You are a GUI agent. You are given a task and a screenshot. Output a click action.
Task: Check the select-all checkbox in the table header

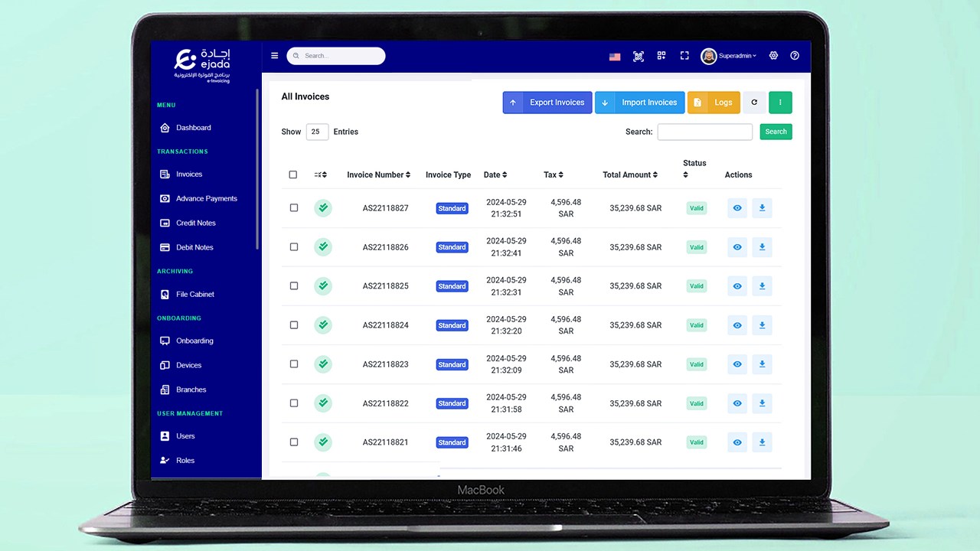(293, 174)
